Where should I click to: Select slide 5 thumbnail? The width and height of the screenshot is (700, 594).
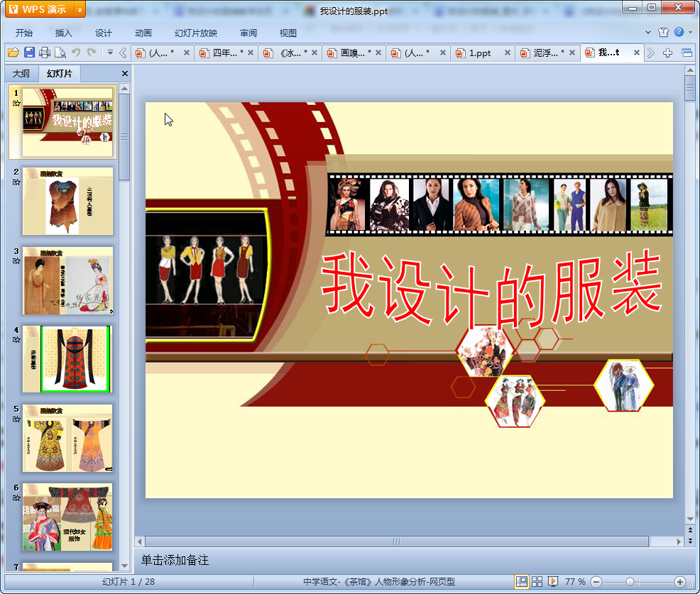(x=67, y=439)
